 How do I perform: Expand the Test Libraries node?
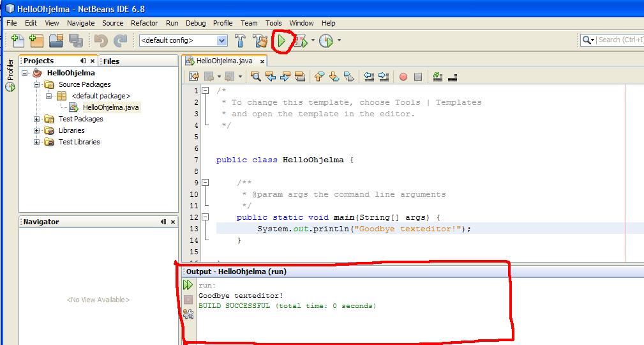[x=36, y=142]
